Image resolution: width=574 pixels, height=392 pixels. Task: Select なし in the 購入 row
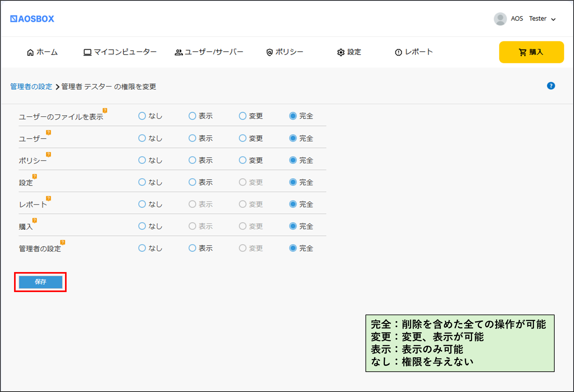pos(142,226)
